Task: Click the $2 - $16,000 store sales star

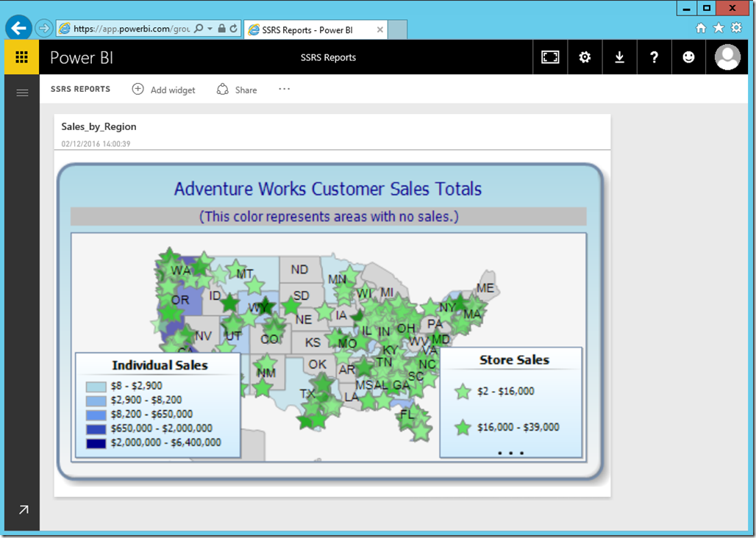Action: (463, 392)
